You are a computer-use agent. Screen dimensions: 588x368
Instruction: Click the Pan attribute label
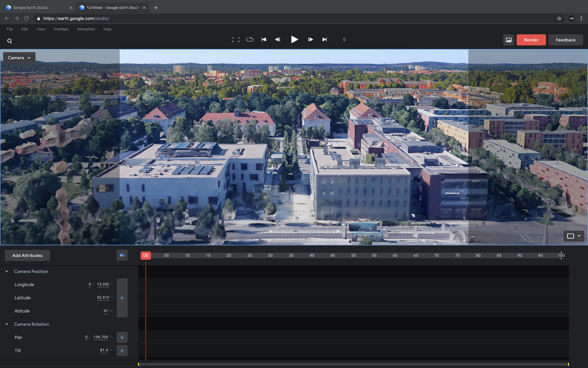point(18,337)
